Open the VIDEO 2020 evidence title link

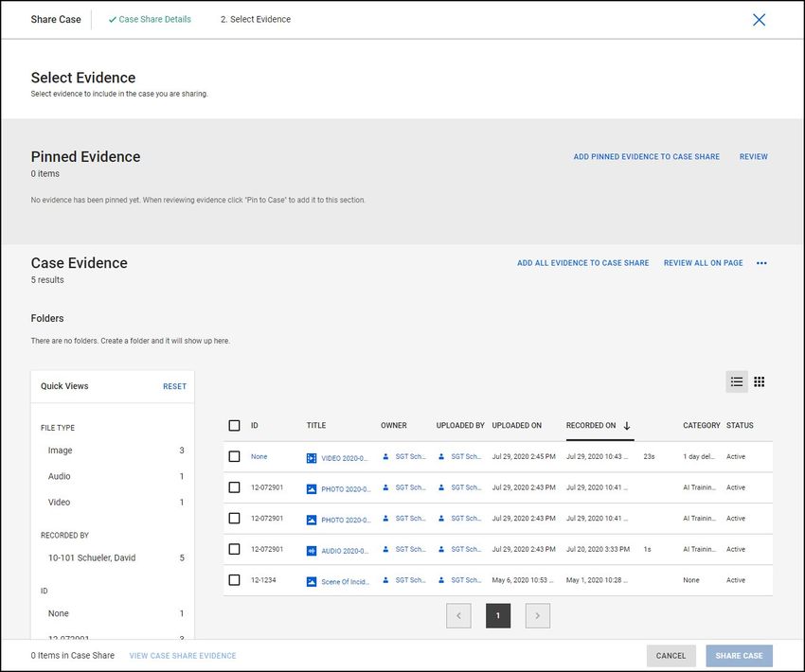coord(345,459)
